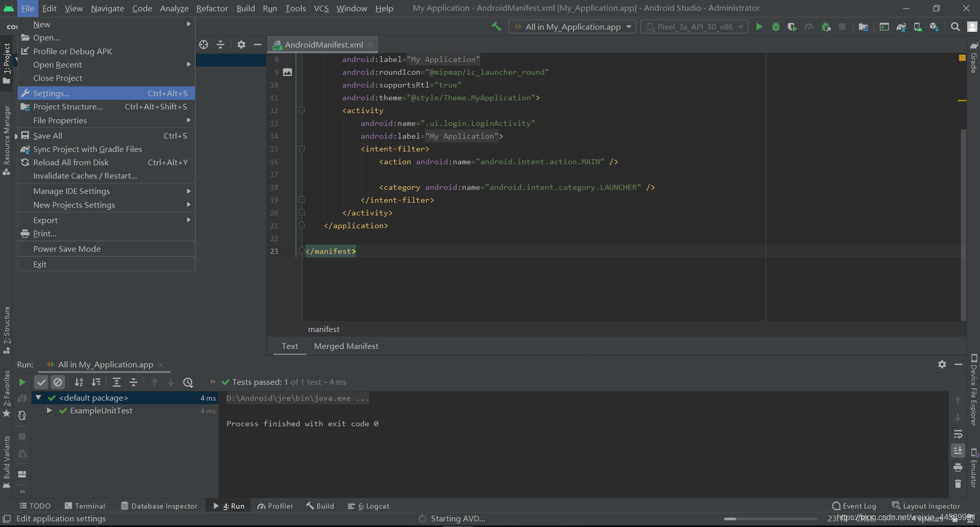Open Project panel options gear
This screenshot has height=527, width=980.
[x=241, y=45]
